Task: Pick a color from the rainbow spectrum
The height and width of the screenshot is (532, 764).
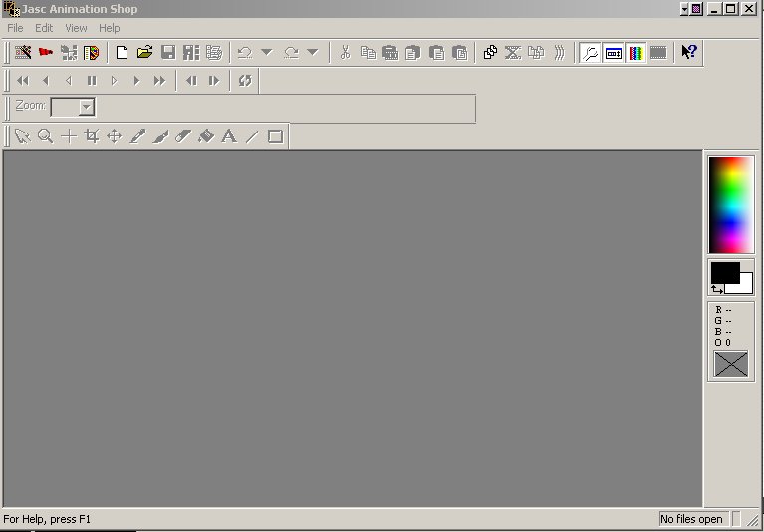Action: pyautogui.click(x=731, y=205)
